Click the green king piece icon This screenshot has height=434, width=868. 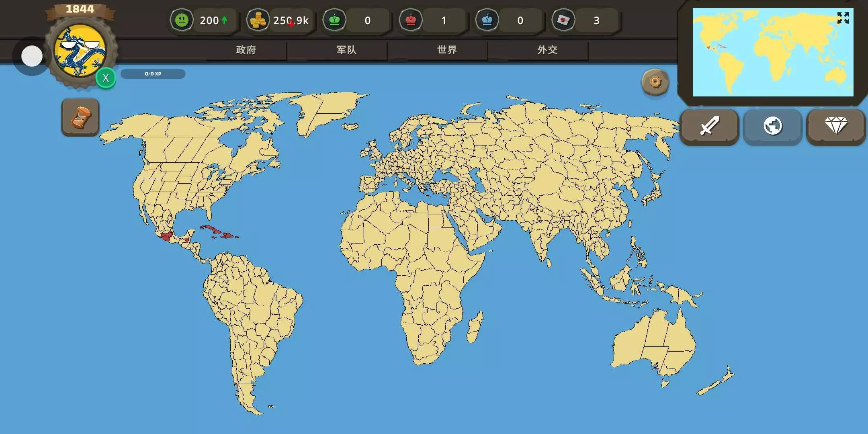pos(334,20)
